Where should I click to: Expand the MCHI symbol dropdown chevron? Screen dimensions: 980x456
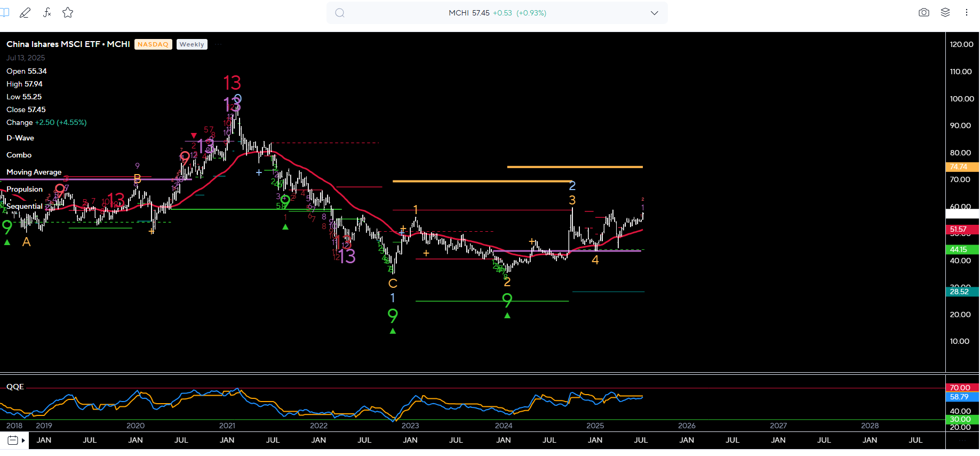[655, 13]
